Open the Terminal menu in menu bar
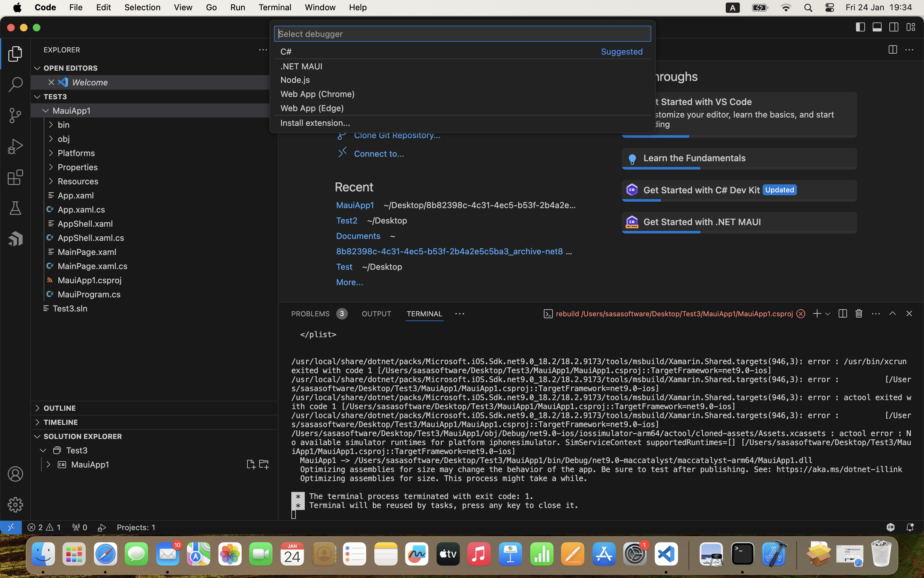924x578 pixels. [275, 7]
